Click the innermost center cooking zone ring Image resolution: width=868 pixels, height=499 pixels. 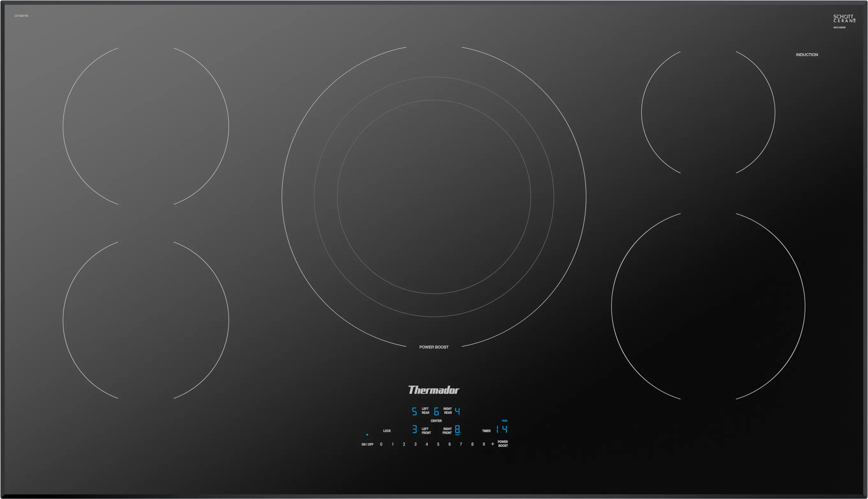[434, 197]
